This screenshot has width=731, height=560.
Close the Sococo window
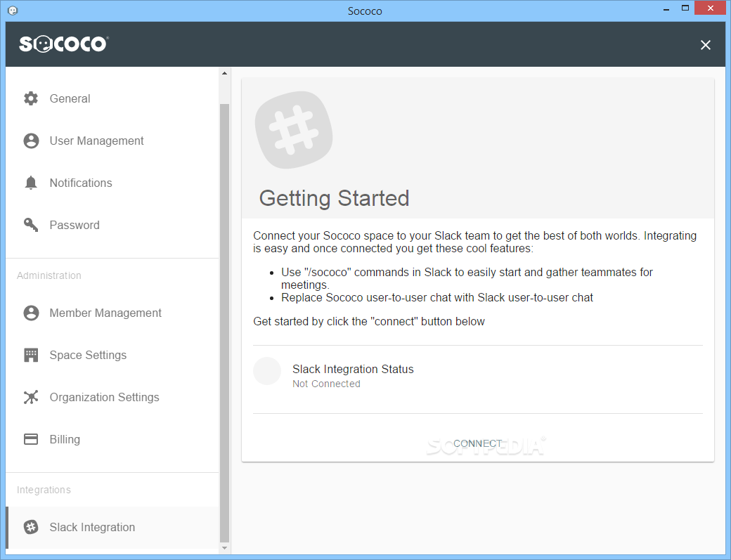[x=711, y=8]
